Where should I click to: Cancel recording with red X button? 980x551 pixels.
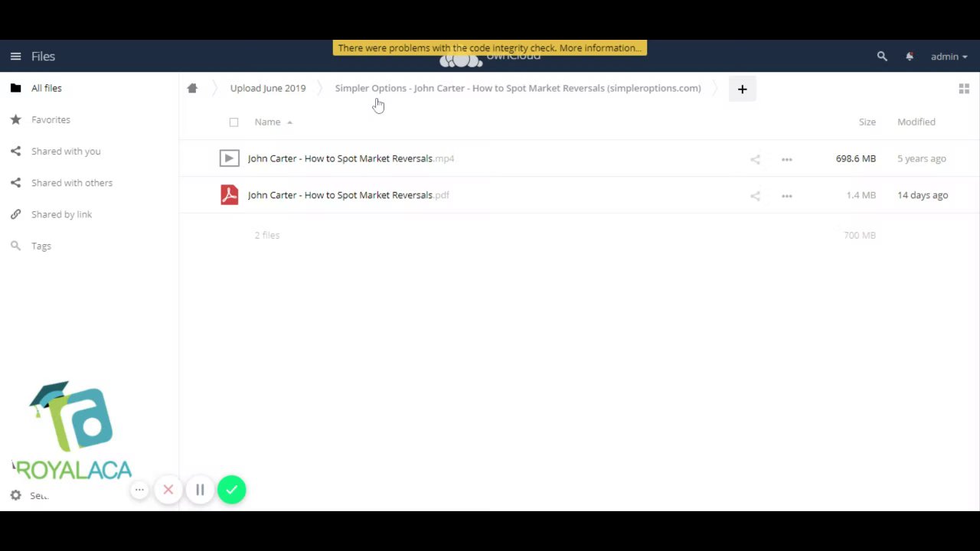click(168, 490)
